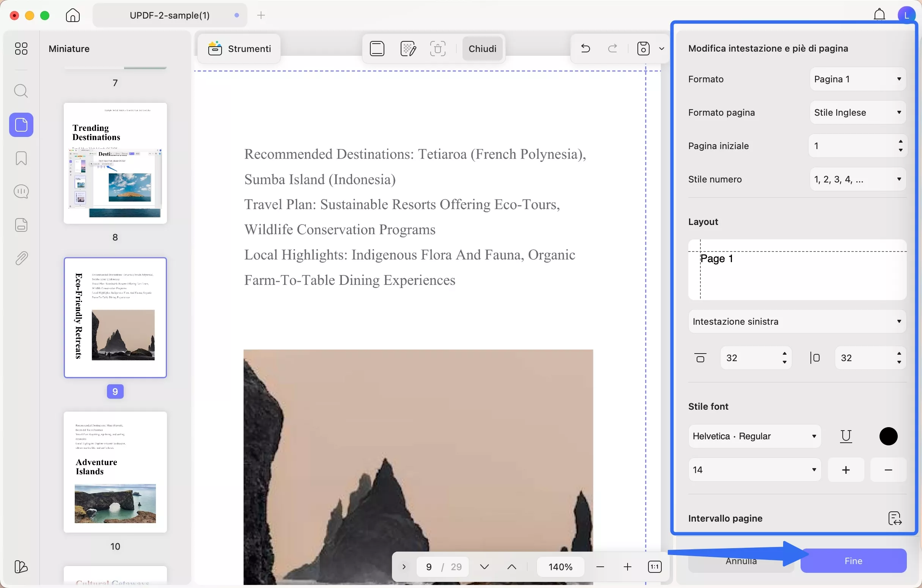Image resolution: width=922 pixels, height=588 pixels.
Task: Expand the Intestazione sinistra dropdown
Action: [x=796, y=321]
